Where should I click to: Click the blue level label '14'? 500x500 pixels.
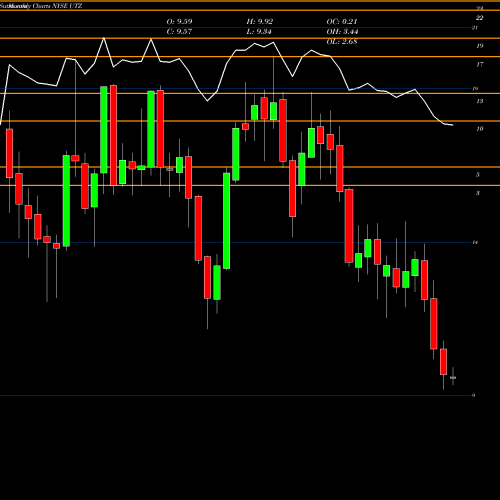point(475,242)
